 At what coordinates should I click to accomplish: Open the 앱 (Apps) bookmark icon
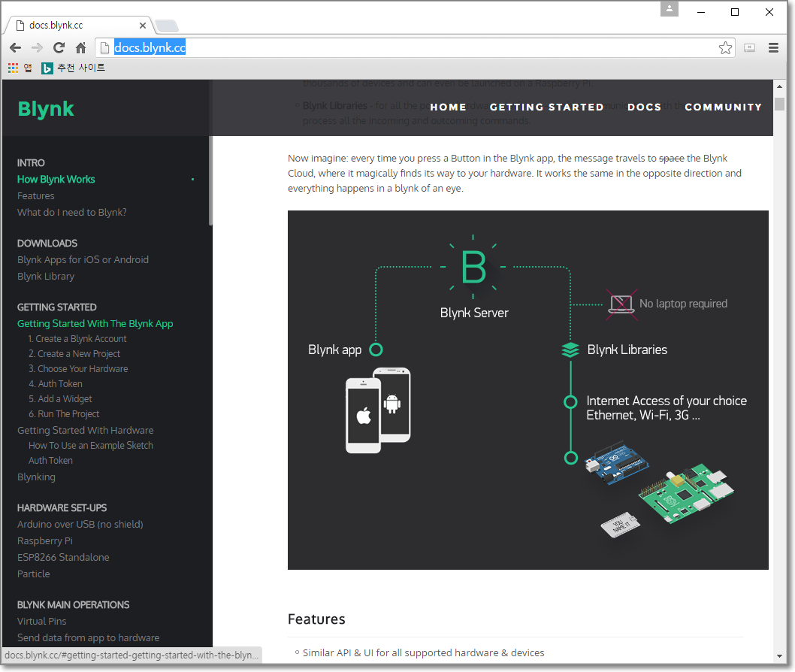point(12,67)
